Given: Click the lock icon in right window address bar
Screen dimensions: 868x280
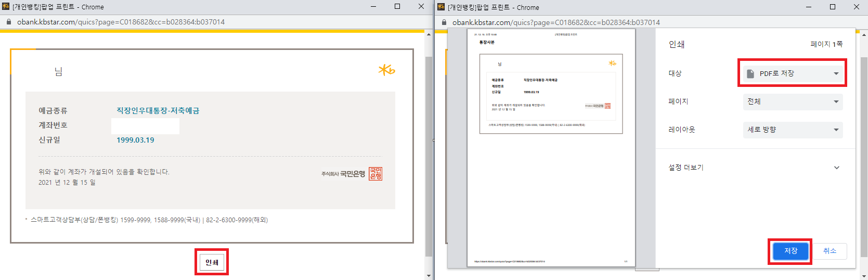Looking at the screenshot, I should point(444,22).
